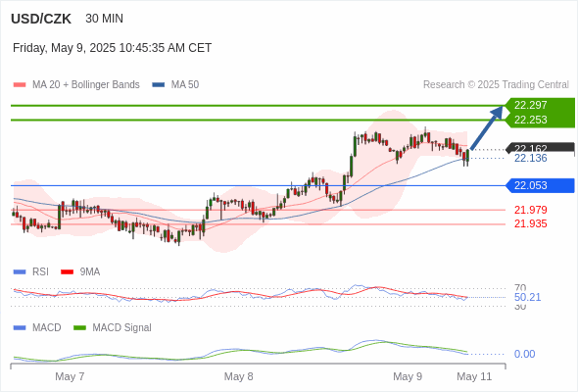The width and height of the screenshot is (578, 392).
Task: Click the Research © 2025 Trading Central text
Action: pyautogui.click(x=496, y=85)
